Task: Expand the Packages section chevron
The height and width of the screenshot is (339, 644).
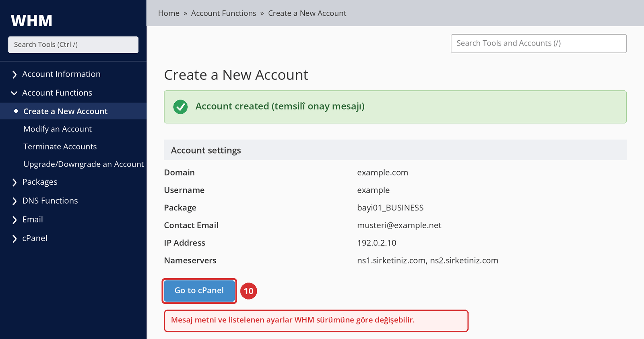Action: (x=14, y=183)
